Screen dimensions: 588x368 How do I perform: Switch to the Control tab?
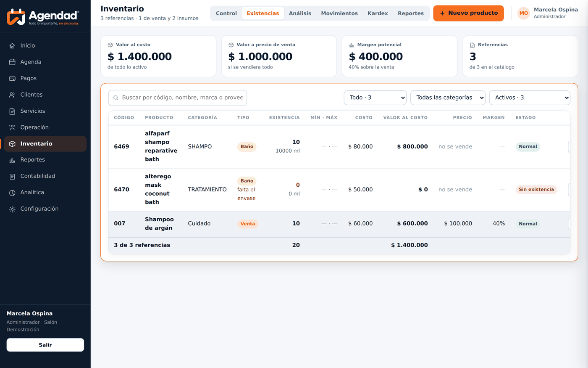coord(226,13)
